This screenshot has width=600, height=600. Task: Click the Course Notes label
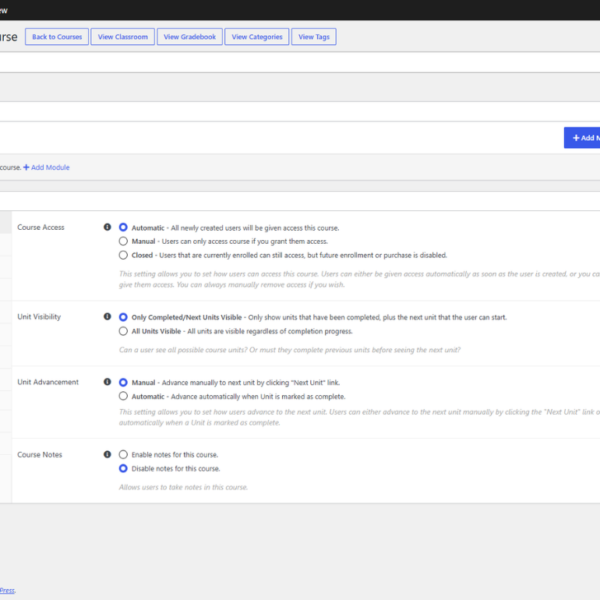[x=40, y=455]
